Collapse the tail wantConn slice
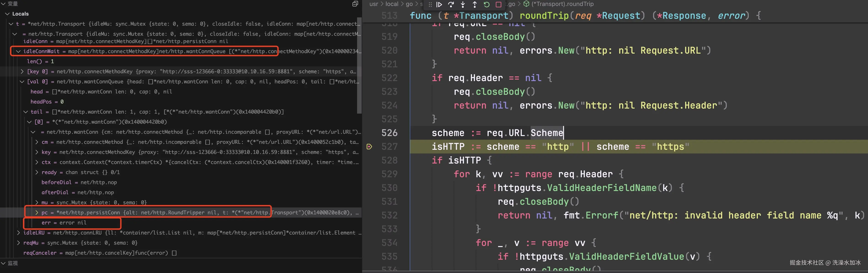The height and width of the screenshot is (273, 868). coord(26,112)
